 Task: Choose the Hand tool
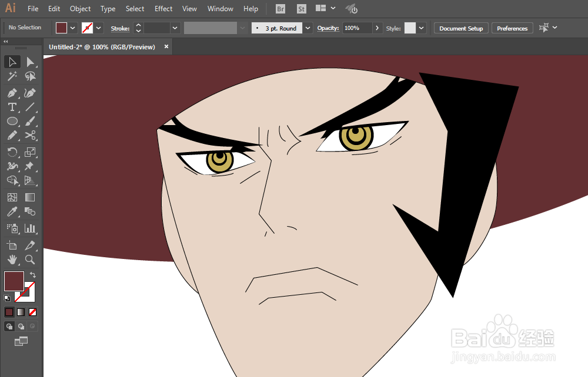coord(12,260)
